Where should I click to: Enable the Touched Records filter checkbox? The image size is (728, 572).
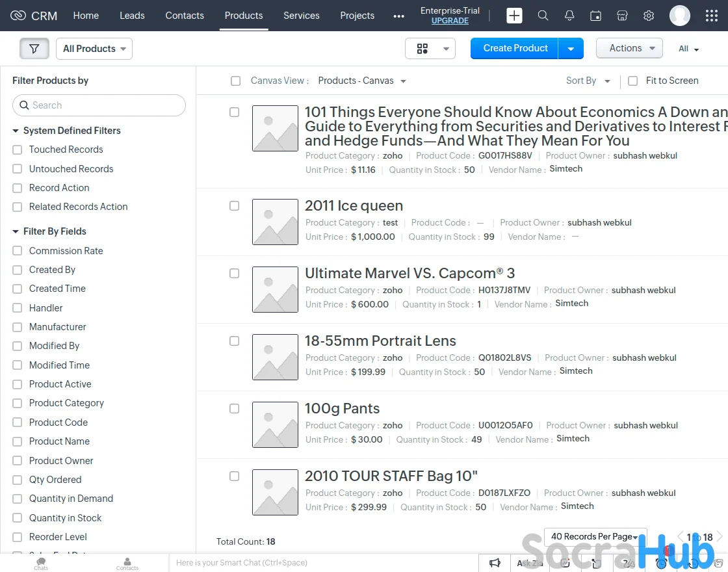[x=18, y=149]
